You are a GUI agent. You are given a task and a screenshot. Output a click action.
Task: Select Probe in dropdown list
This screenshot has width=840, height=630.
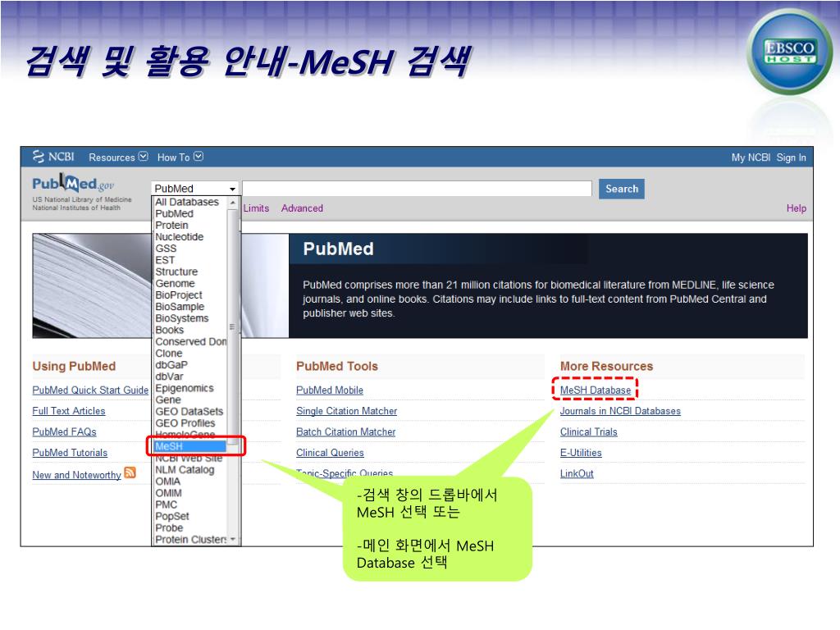(x=169, y=528)
